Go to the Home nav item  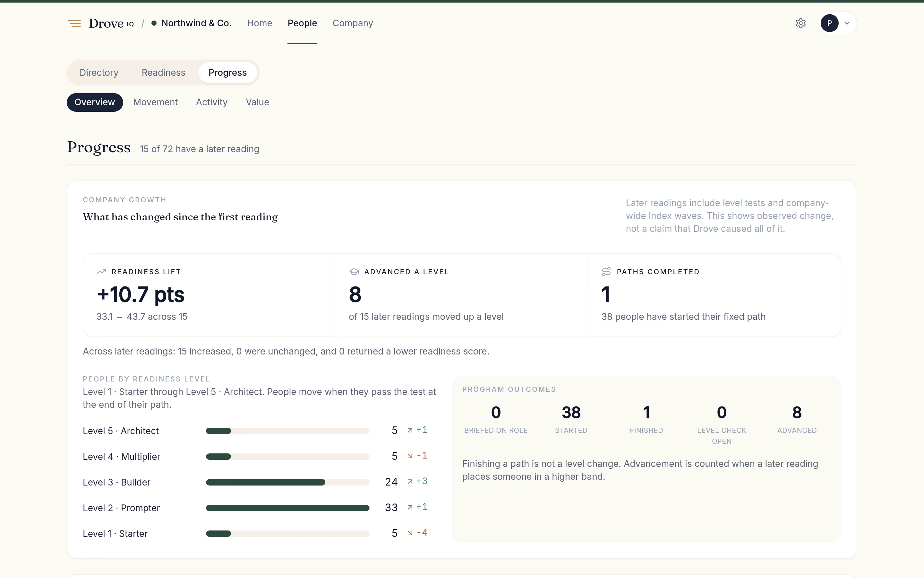pos(260,23)
